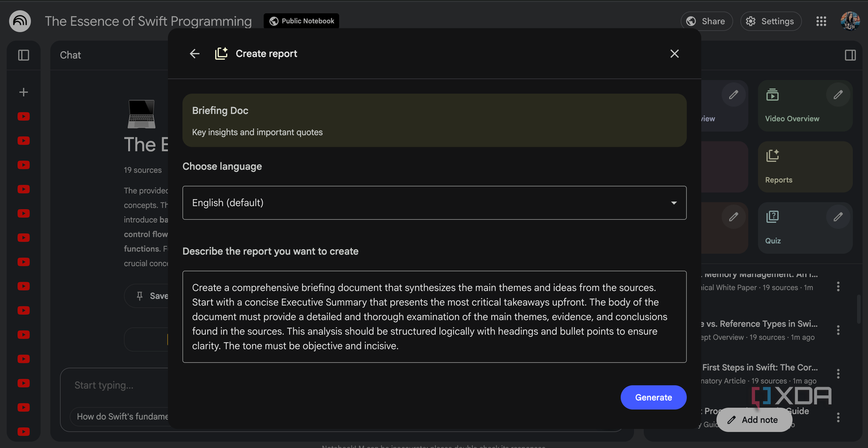Open the Reports tile
Image resolution: width=868 pixels, height=448 pixels.
[805, 167]
